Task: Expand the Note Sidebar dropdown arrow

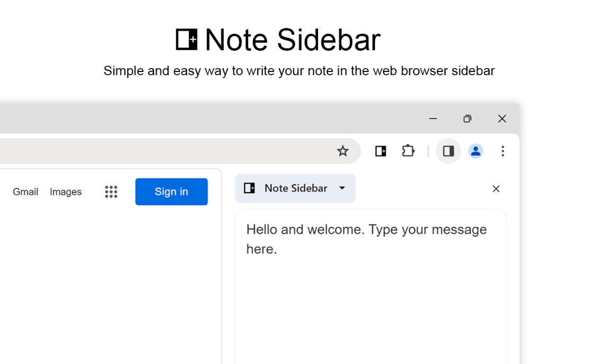Action: (x=342, y=188)
